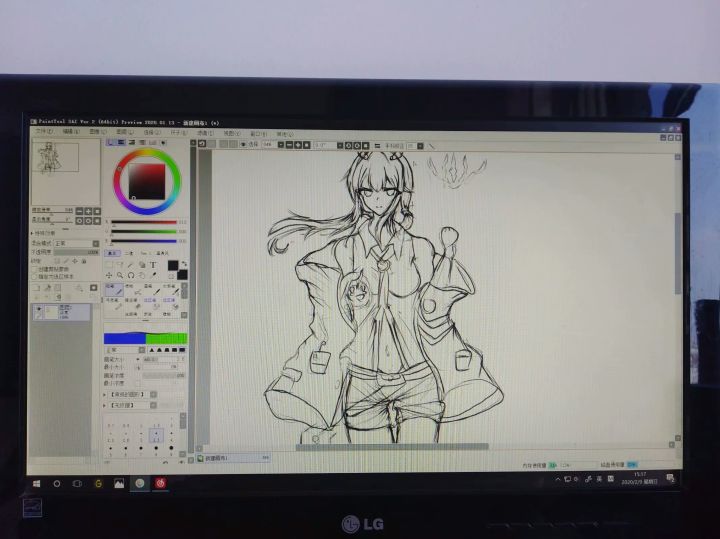Open the rotation angle dropdown in toolbar
Image resolution: width=720 pixels, height=539 pixels.
[x=340, y=146]
